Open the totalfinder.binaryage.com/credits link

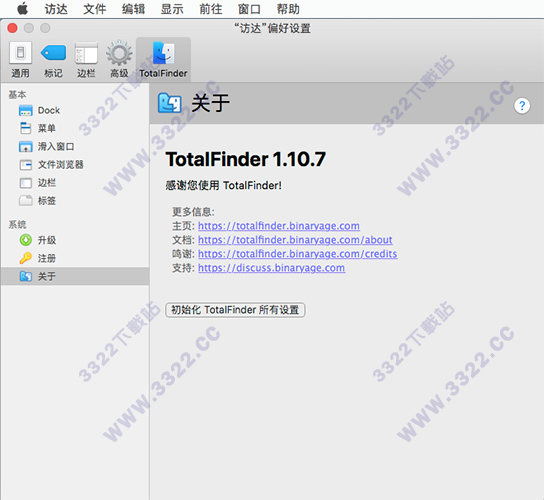(298, 254)
